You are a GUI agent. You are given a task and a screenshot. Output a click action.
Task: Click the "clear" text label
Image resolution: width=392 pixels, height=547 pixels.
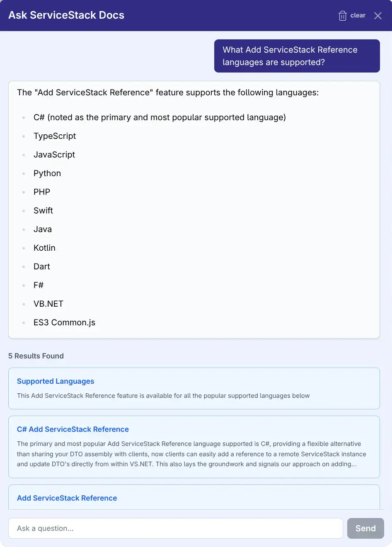(x=358, y=15)
